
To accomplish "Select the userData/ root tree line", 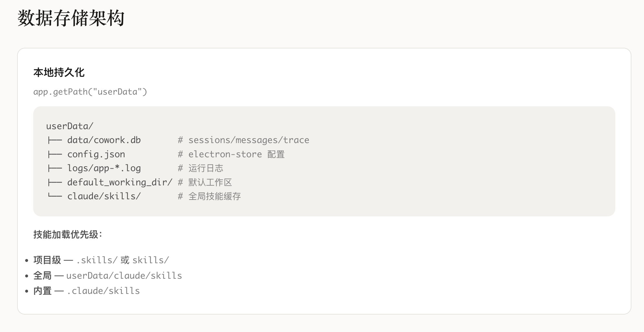I will coord(70,126).
